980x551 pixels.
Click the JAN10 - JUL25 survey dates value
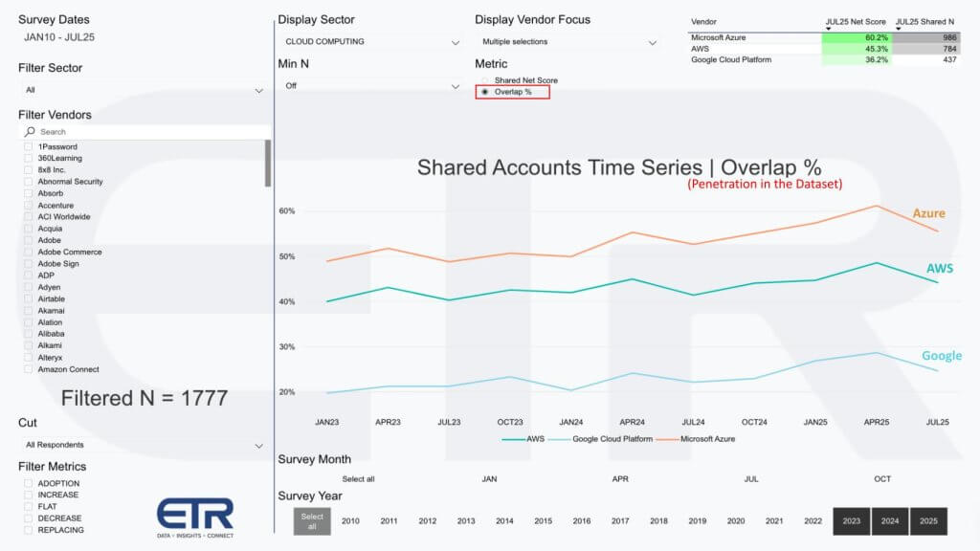pos(59,37)
